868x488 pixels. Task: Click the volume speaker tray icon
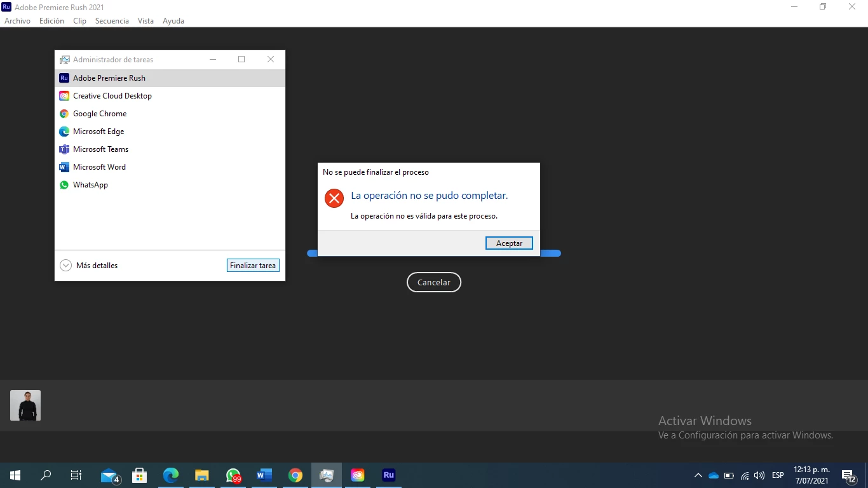(x=759, y=475)
